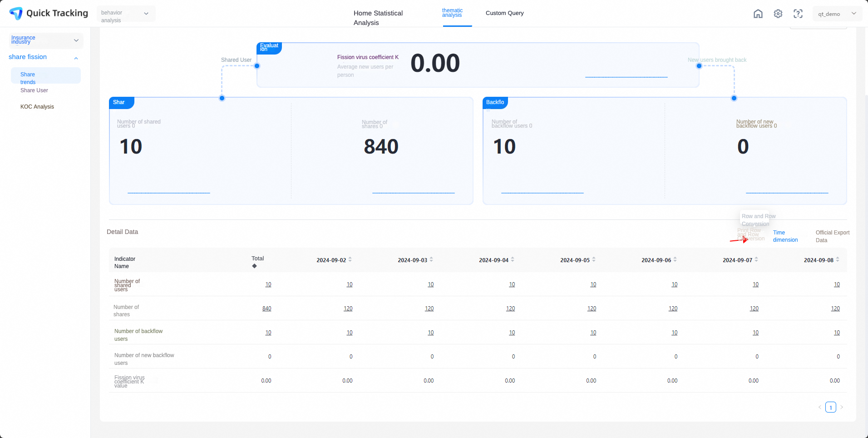Click the Backflo card tag label
This screenshot has height=438, width=868.
pyautogui.click(x=495, y=103)
